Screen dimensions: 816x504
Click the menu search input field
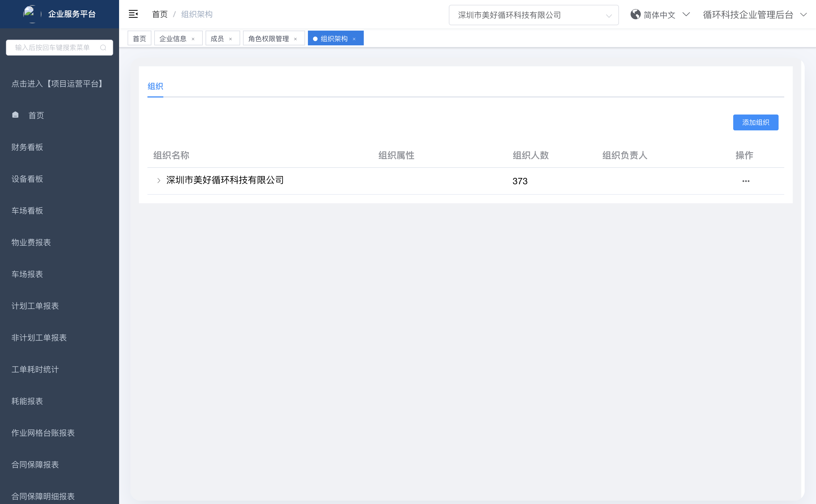click(x=53, y=48)
